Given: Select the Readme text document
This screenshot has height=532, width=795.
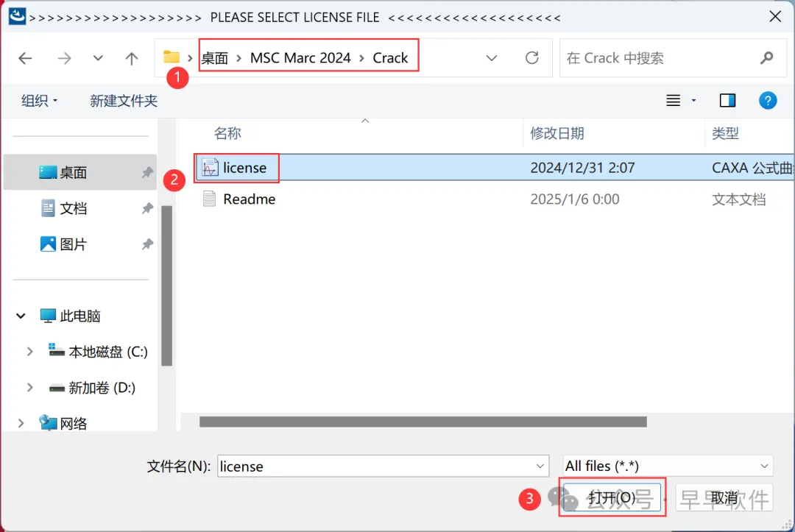Looking at the screenshot, I should tap(495, 199).
